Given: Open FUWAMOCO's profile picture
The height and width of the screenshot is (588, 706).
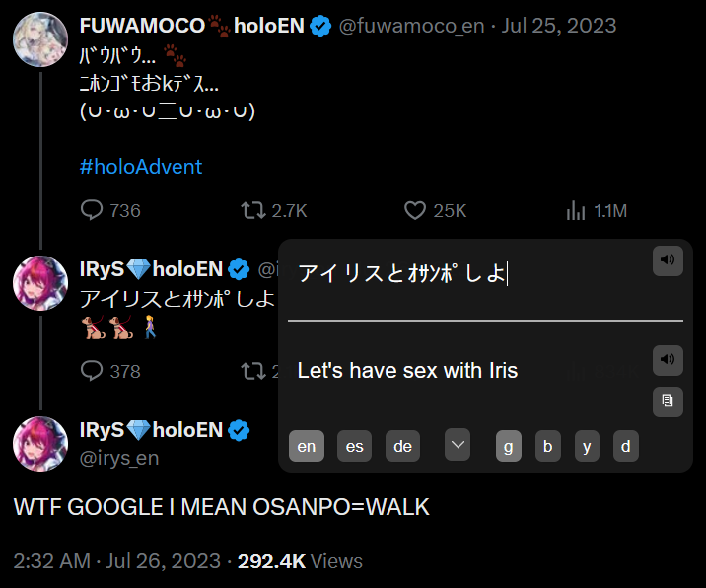Looking at the screenshot, I should point(40,40).
